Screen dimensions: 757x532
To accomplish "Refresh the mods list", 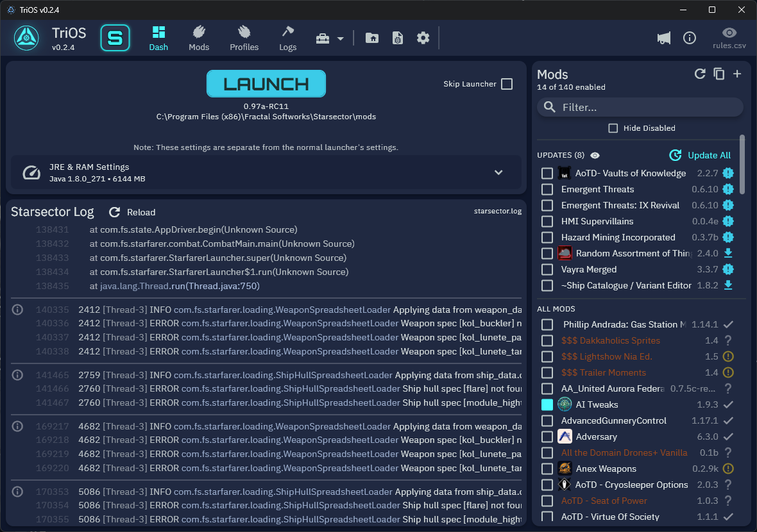I will (700, 74).
